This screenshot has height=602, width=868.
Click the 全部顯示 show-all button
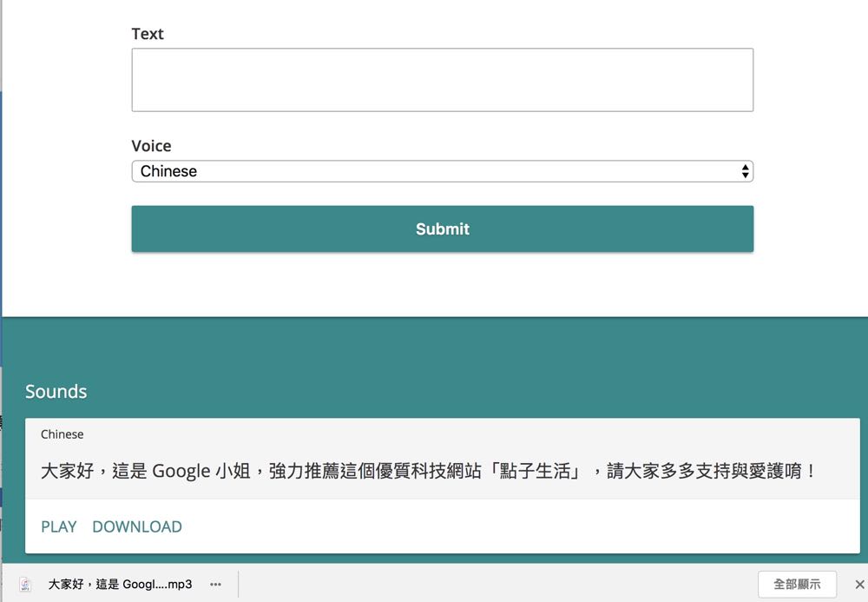(797, 585)
